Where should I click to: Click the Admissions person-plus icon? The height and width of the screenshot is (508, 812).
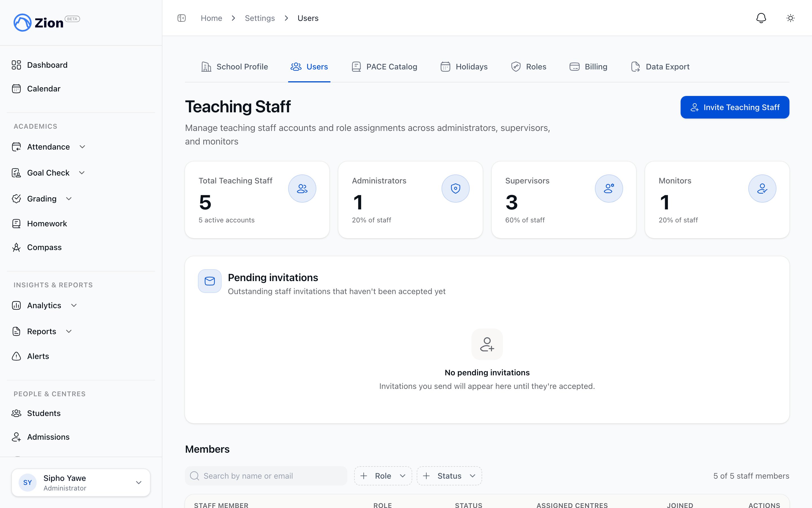(16, 437)
